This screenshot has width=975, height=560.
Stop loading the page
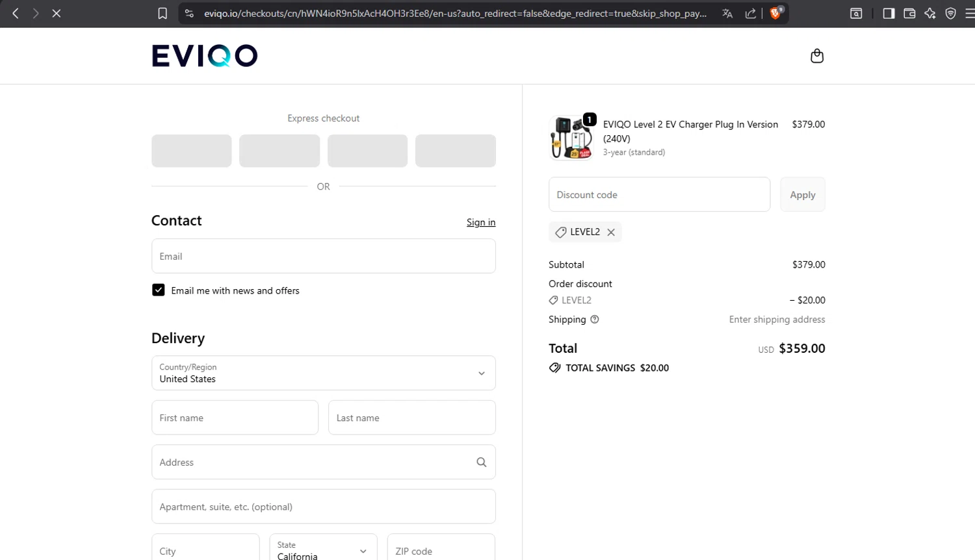click(57, 13)
